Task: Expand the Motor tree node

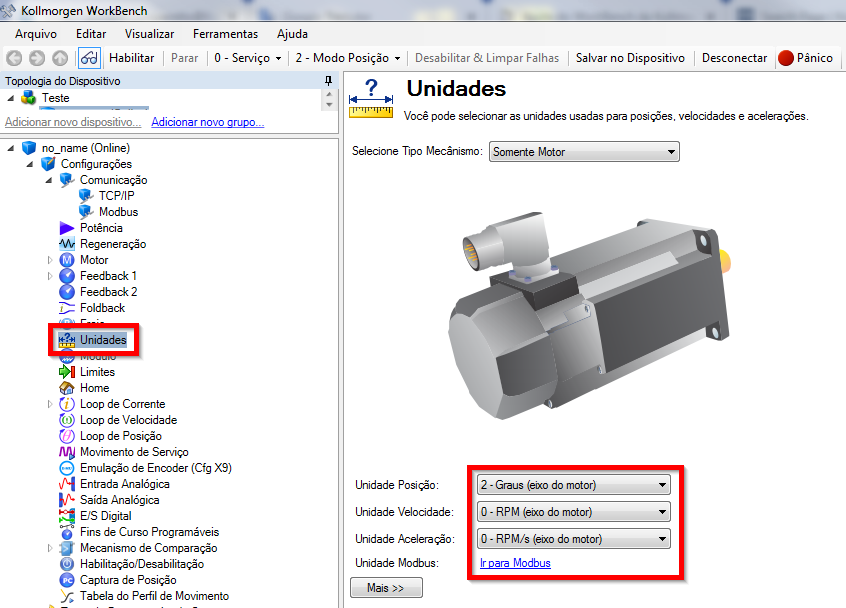Action: [50, 260]
